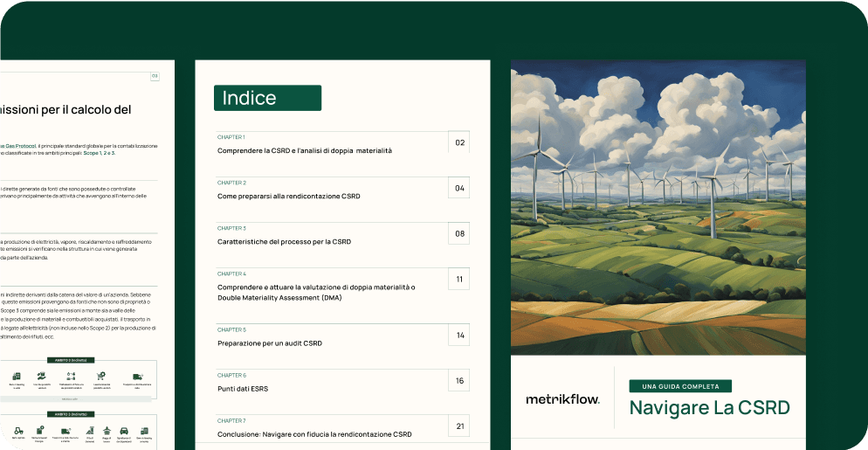Click page number 11 box
The image size is (868, 450).
click(459, 279)
